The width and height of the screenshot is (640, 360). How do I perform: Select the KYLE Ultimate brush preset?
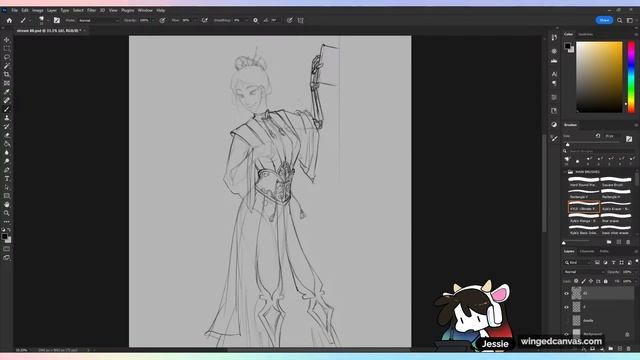click(584, 206)
